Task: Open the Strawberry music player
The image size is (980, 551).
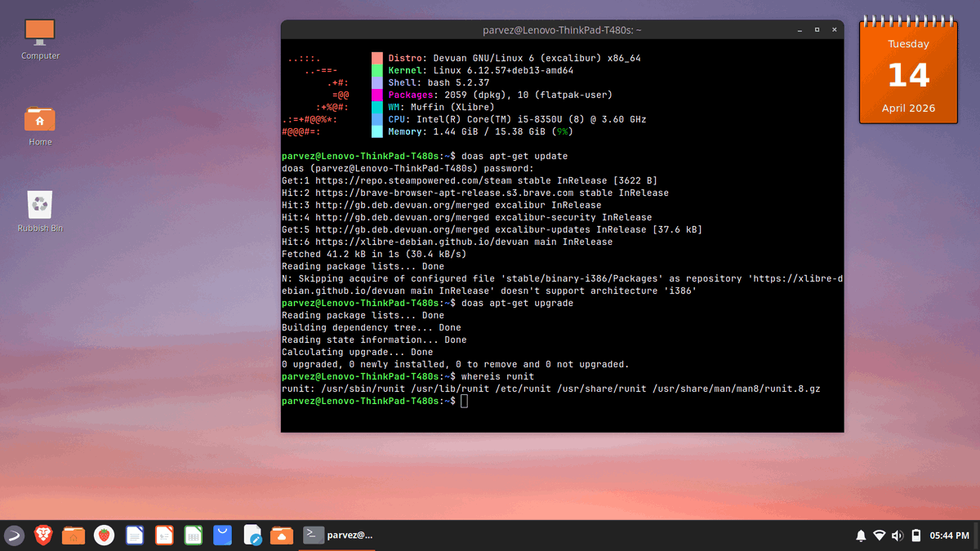Action: (105, 535)
